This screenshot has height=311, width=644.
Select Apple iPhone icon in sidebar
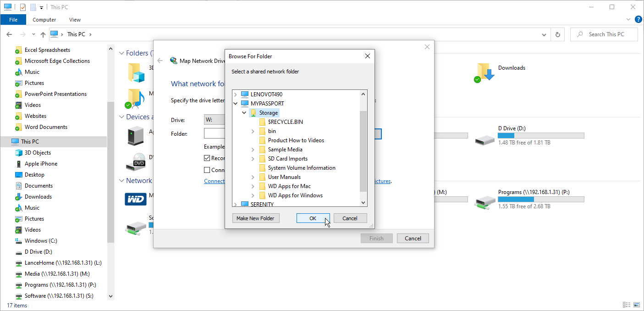(19, 164)
